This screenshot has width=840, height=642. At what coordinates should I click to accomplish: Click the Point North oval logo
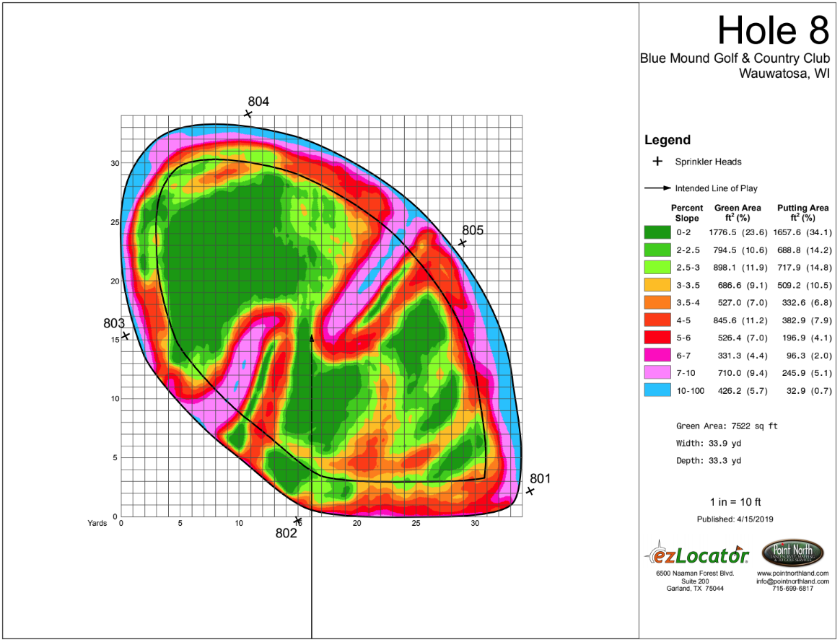coord(792,553)
